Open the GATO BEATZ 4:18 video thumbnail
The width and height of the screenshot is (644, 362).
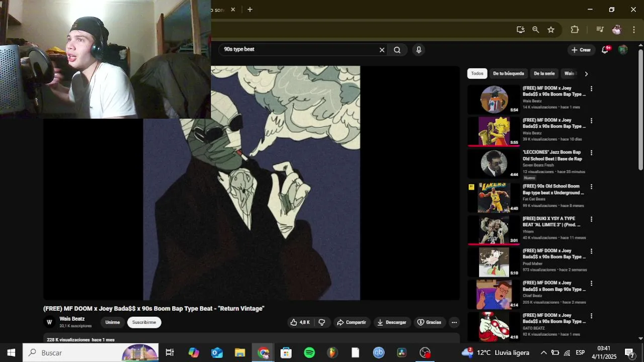(494, 326)
